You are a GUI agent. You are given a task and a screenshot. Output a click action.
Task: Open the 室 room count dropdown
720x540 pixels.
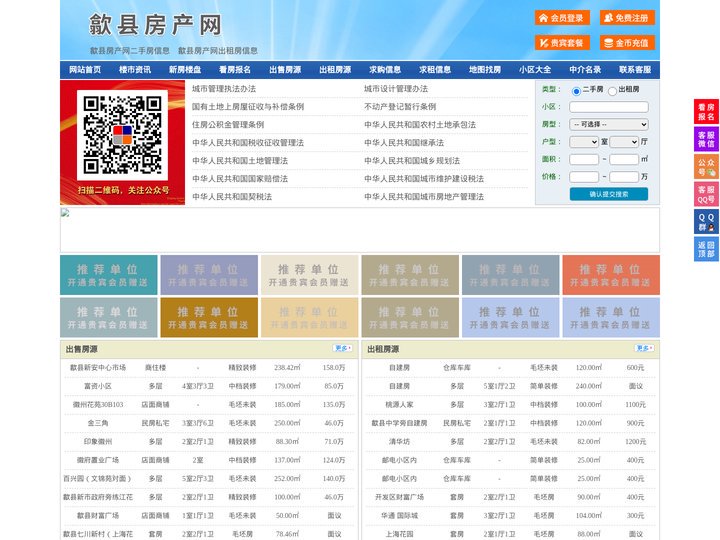pyautogui.click(x=584, y=142)
